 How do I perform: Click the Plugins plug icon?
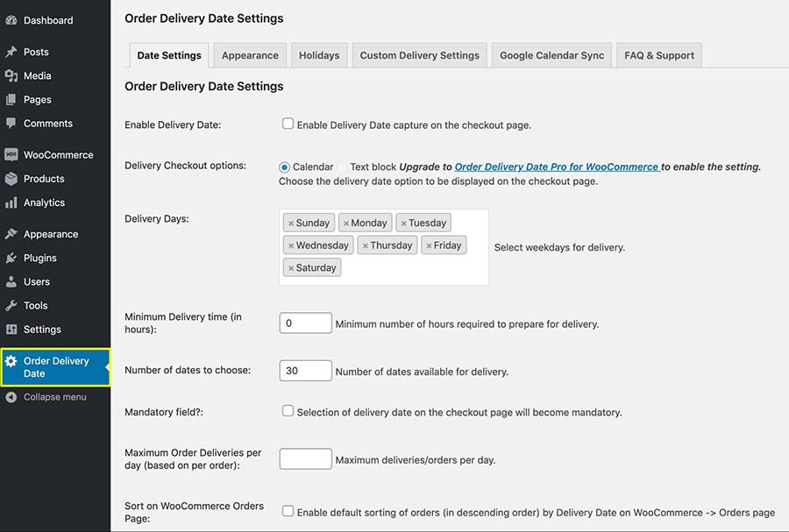tap(11, 259)
